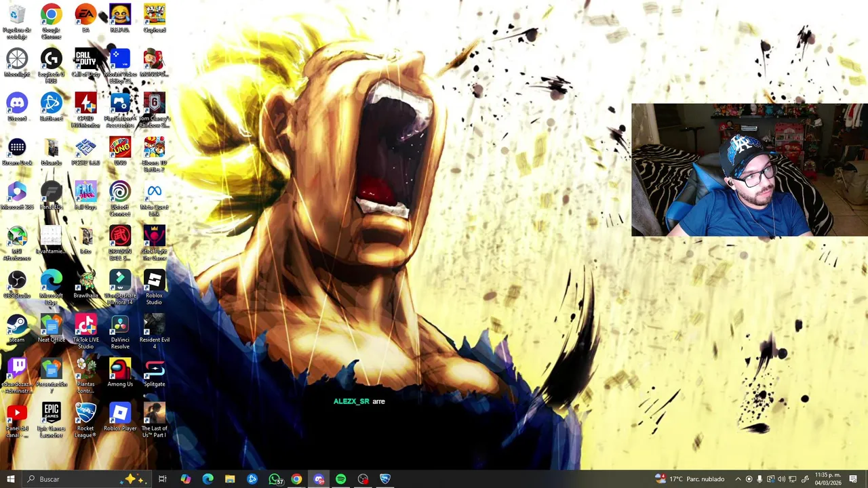Open MSI Afterburner shortcut
The height and width of the screenshot is (488, 868).
click(x=17, y=243)
